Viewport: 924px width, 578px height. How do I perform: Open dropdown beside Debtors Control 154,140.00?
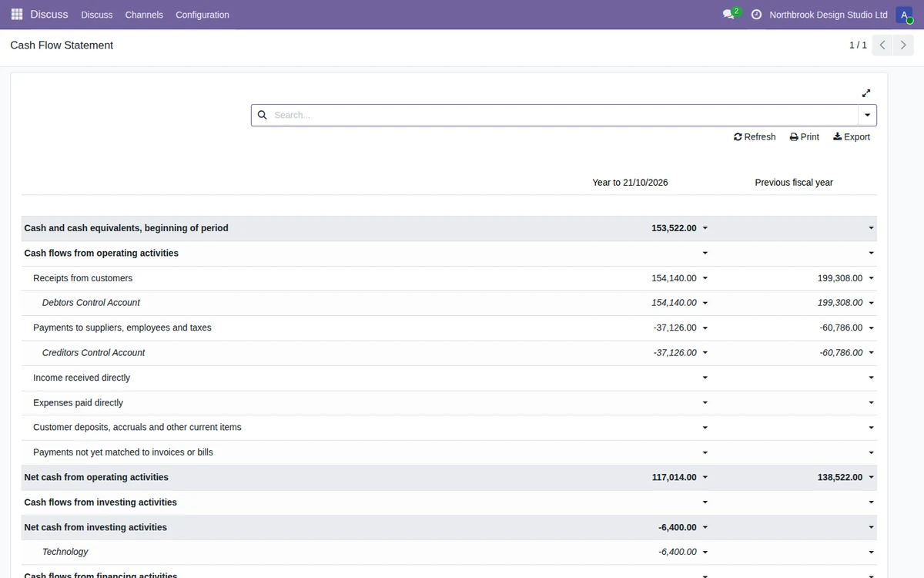(x=705, y=304)
